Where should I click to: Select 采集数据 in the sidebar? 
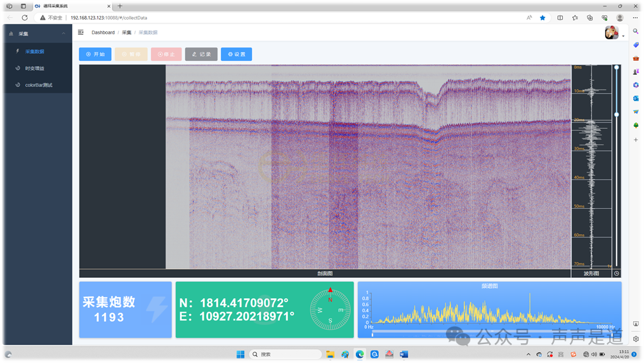(x=38, y=51)
